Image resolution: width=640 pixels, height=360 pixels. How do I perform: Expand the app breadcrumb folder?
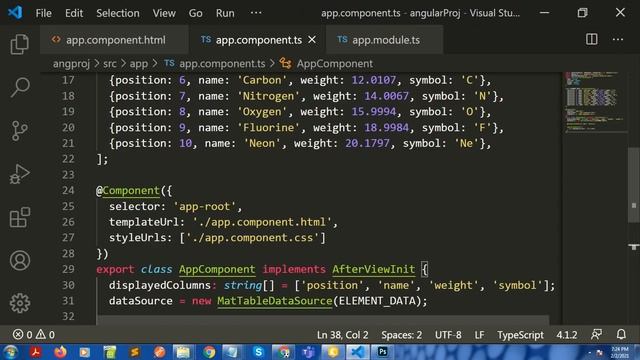pos(139,64)
